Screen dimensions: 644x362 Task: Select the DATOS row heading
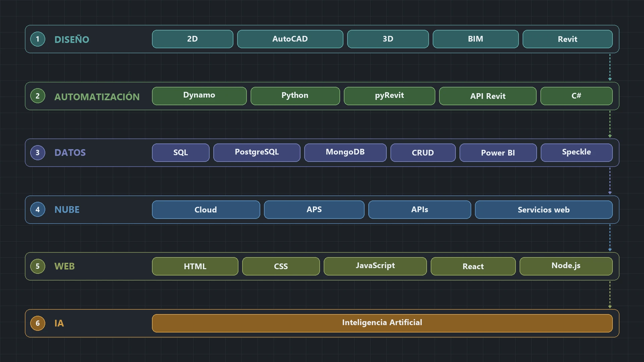70,153
